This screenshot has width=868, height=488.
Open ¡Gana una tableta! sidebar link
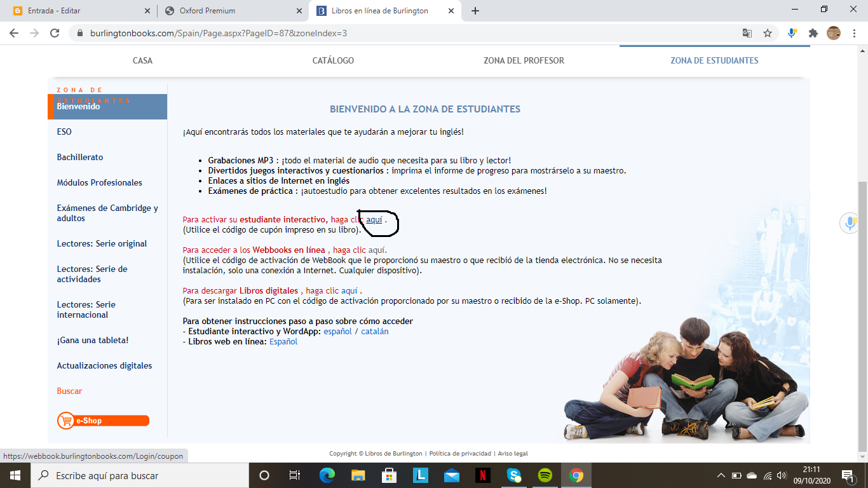point(93,340)
